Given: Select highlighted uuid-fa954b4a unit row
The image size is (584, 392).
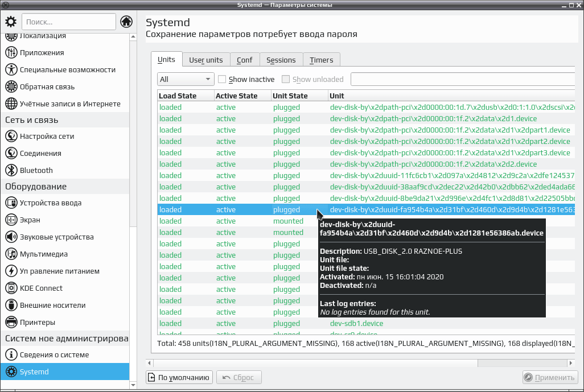Looking at the screenshot, I should (x=366, y=209).
